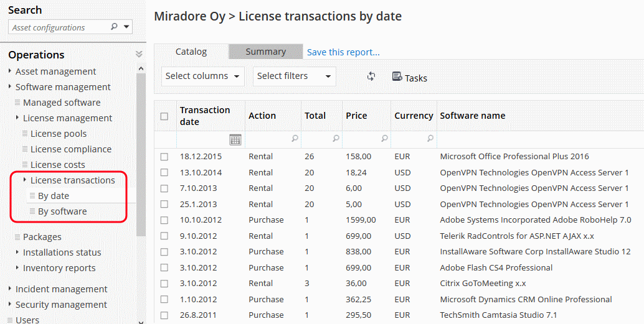Image resolution: width=644 pixels, height=324 pixels.
Task: Check the Telerik RadControls row checkbox
Action: (164, 236)
